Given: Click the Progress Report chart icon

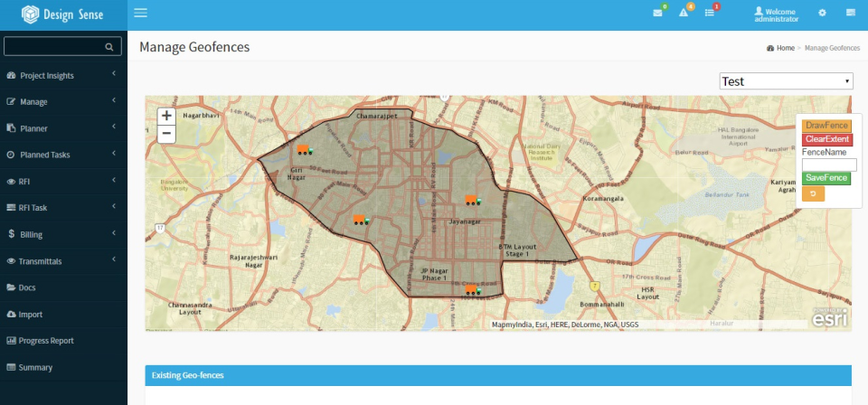Looking at the screenshot, I should pyautogui.click(x=11, y=340).
